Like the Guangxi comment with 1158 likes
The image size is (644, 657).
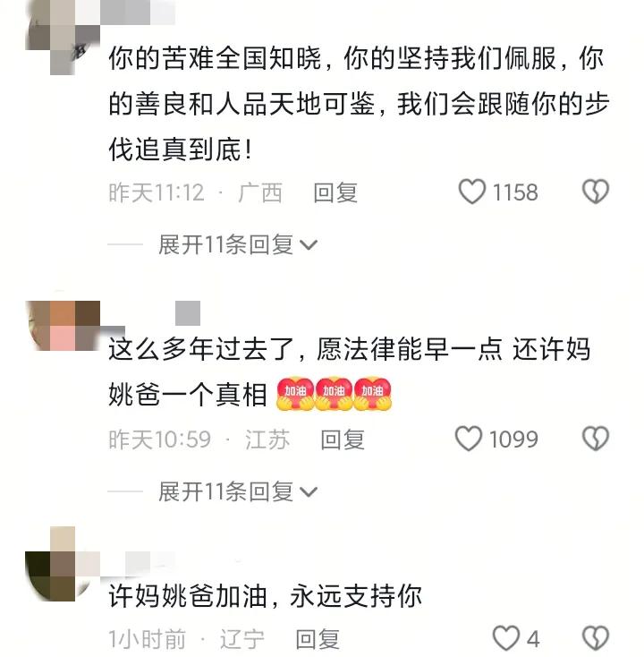click(472, 192)
